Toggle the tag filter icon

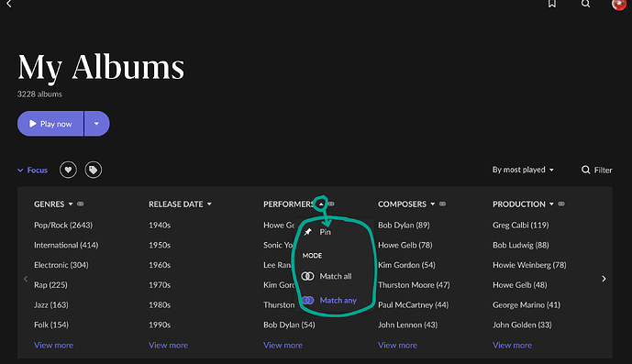click(94, 171)
